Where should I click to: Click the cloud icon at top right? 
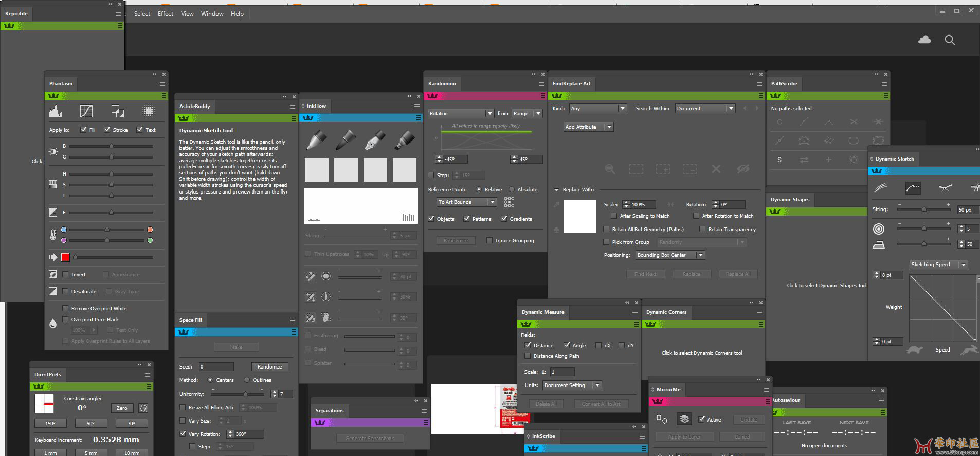coord(924,40)
